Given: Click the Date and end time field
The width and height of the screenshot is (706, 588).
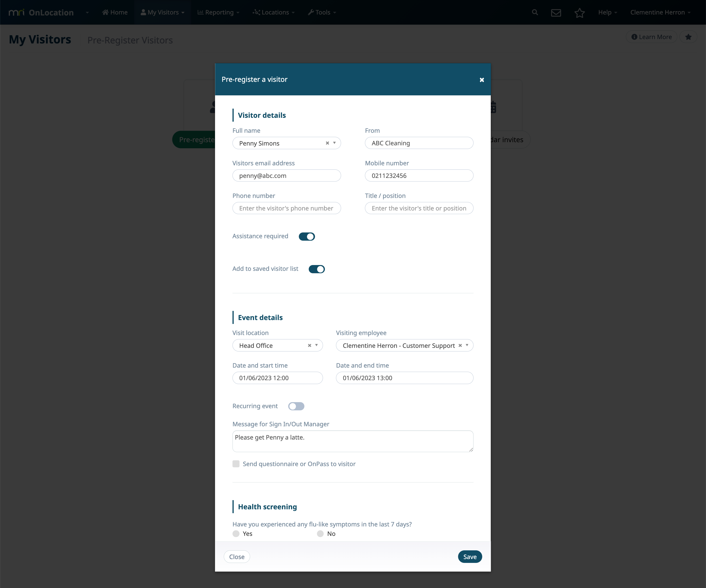Looking at the screenshot, I should pyautogui.click(x=405, y=378).
